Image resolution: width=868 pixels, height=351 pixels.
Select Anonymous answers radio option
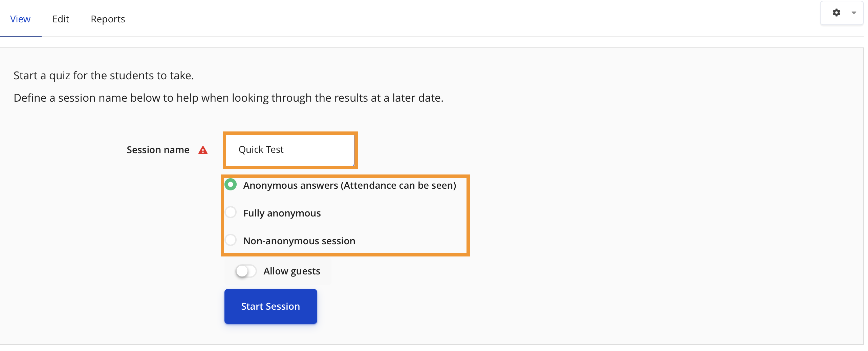[231, 185]
